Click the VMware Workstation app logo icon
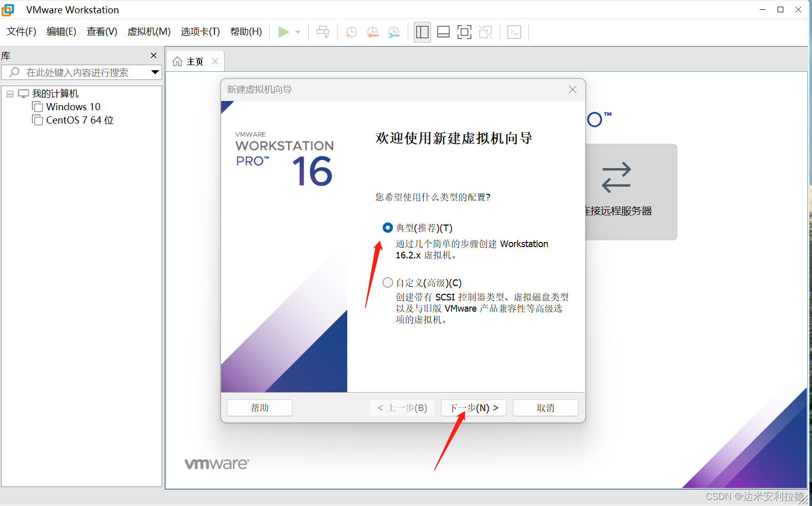This screenshot has height=506, width=812. (8, 10)
